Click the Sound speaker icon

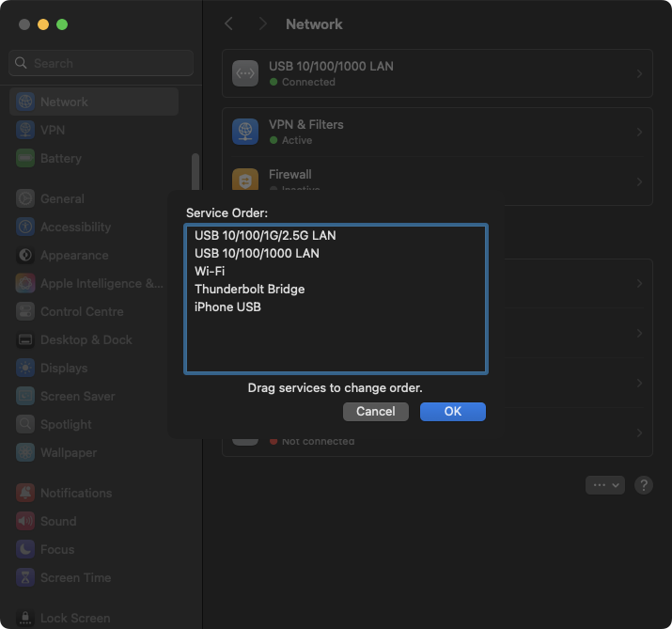coord(25,522)
